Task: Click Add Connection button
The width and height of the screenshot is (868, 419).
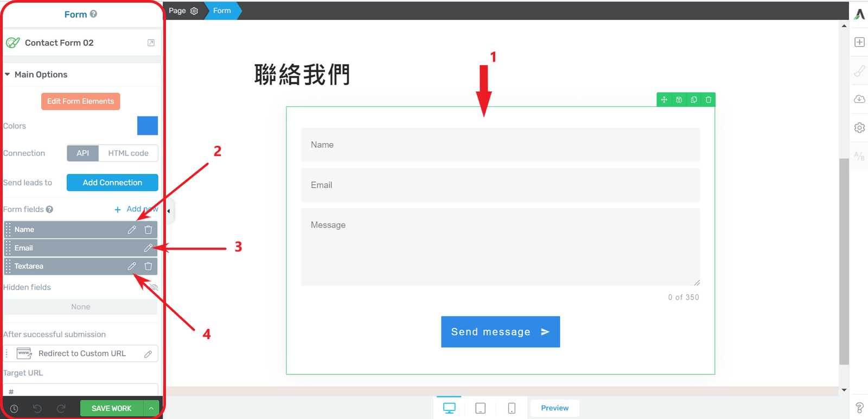Action: coord(112,183)
